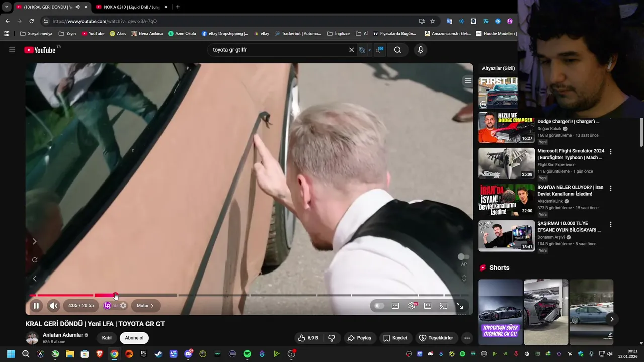Join channel with Katıl button
644x362 pixels.
click(107, 338)
